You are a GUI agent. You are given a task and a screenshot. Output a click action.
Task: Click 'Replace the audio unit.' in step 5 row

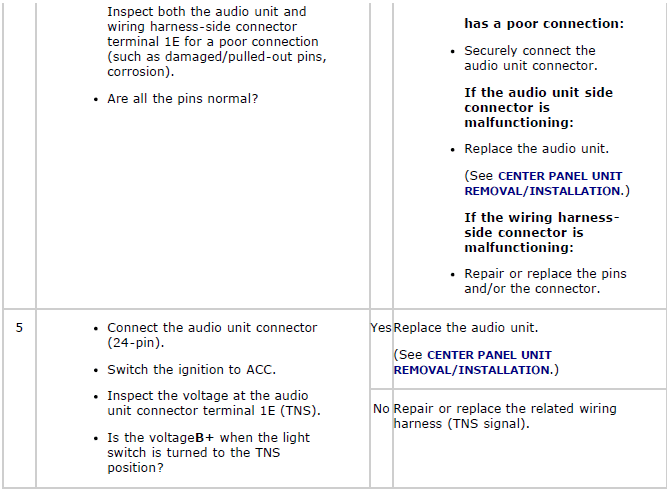(x=466, y=328)
